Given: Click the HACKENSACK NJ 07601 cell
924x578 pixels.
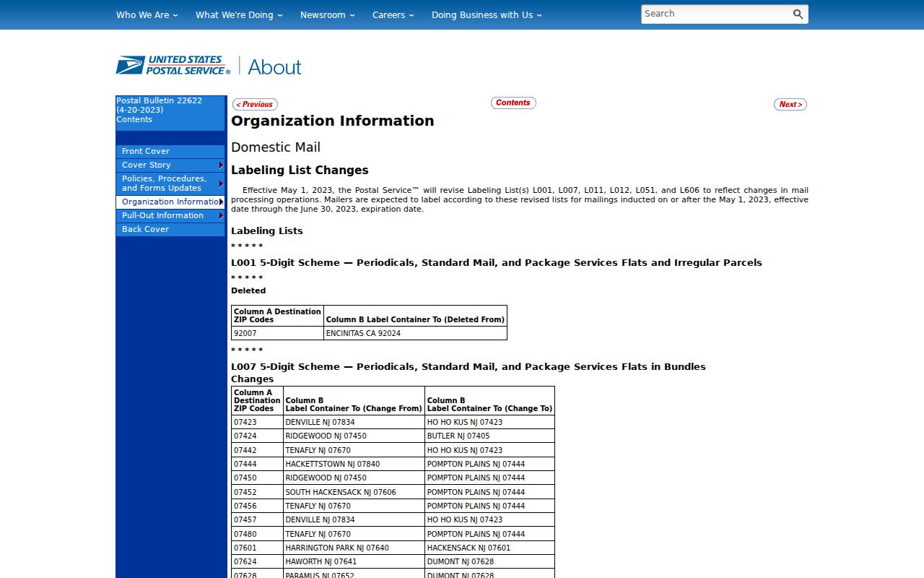Looking at the screenshot, I should [489, 548].
